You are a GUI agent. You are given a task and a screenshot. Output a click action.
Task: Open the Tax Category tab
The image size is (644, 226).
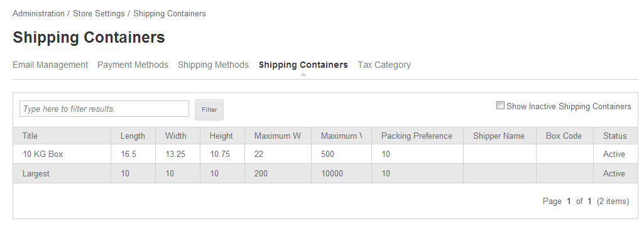(384, 65)
